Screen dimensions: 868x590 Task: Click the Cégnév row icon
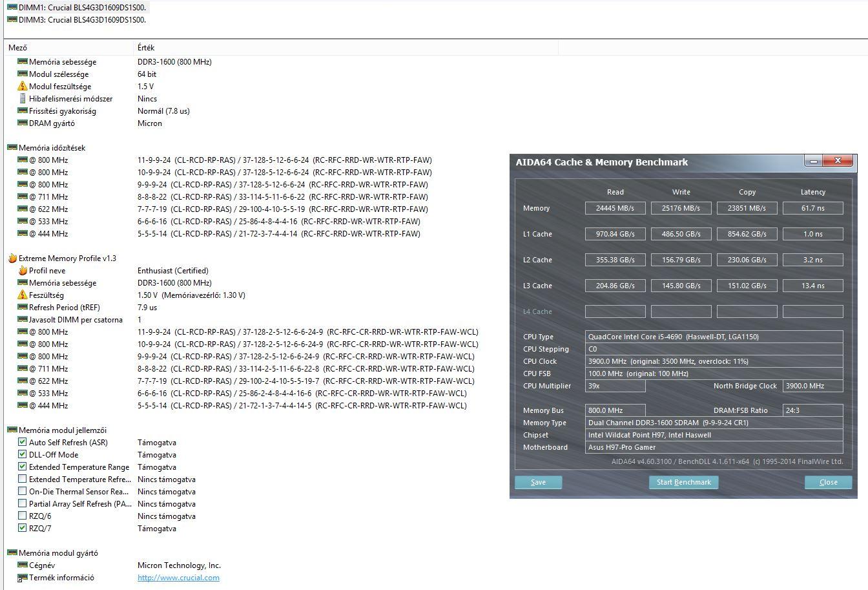click(x=23, y=565)
